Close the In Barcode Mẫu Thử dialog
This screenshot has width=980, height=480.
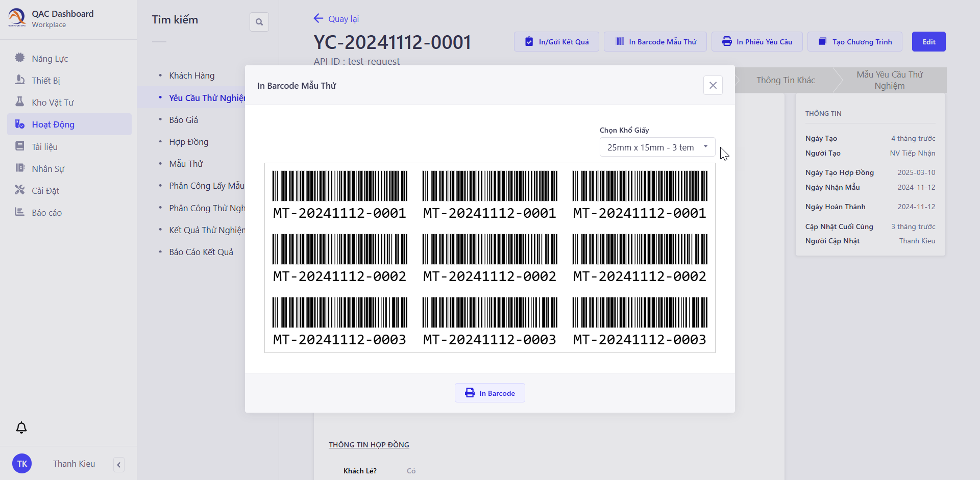pos(713,85)
